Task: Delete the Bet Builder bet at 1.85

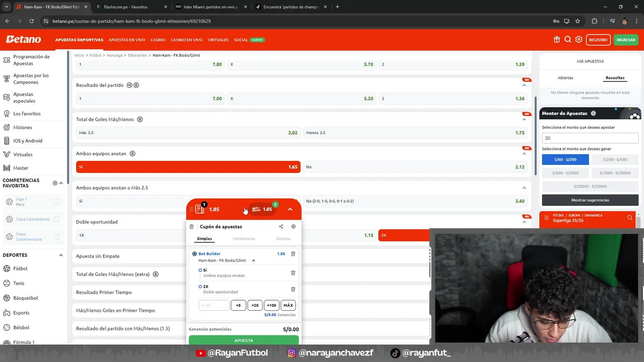Action: (293, 254)
